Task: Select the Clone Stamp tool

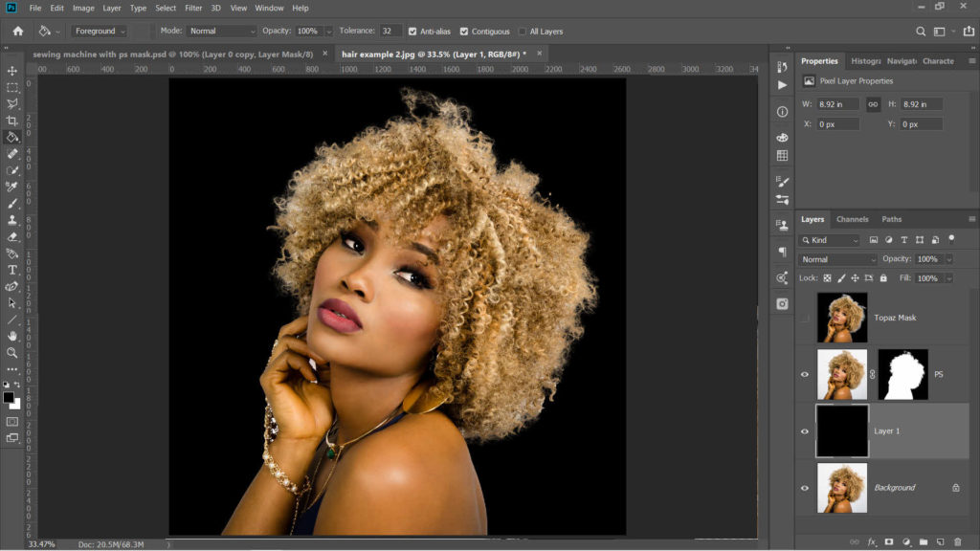Action: (11, 220)
